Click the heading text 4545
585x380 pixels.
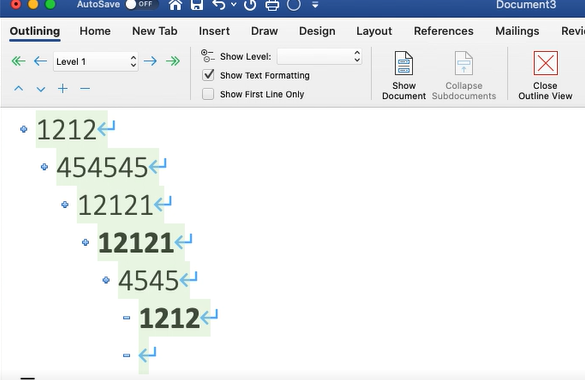[x=148, y=280]
